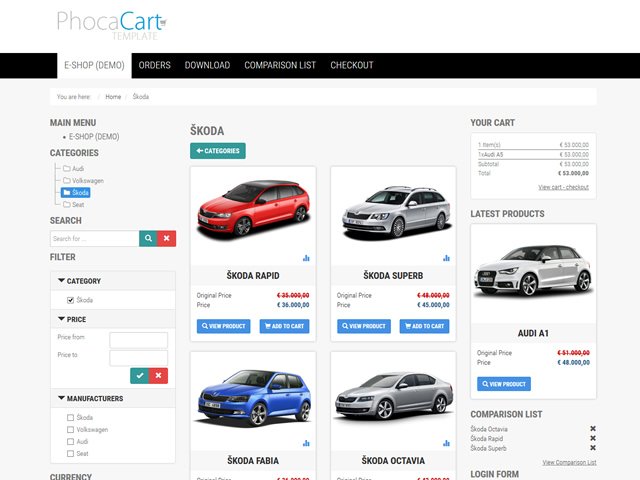Open the E-Shop (Demo) tab
Screen dimensions: 640x480
[94, 65]
